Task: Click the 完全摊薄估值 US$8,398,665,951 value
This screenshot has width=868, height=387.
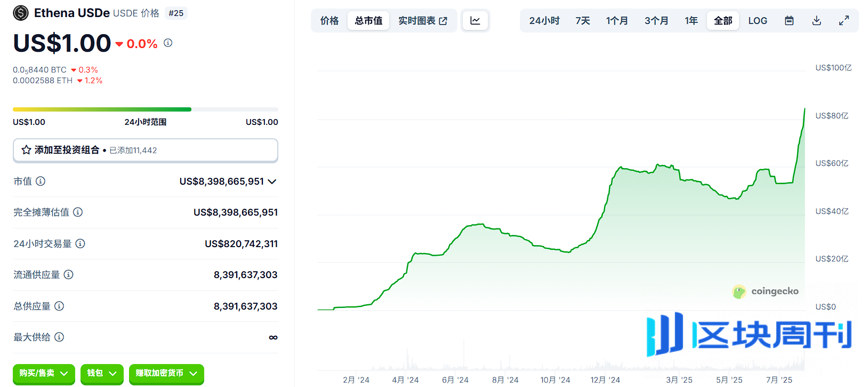Action: (236, 212)
